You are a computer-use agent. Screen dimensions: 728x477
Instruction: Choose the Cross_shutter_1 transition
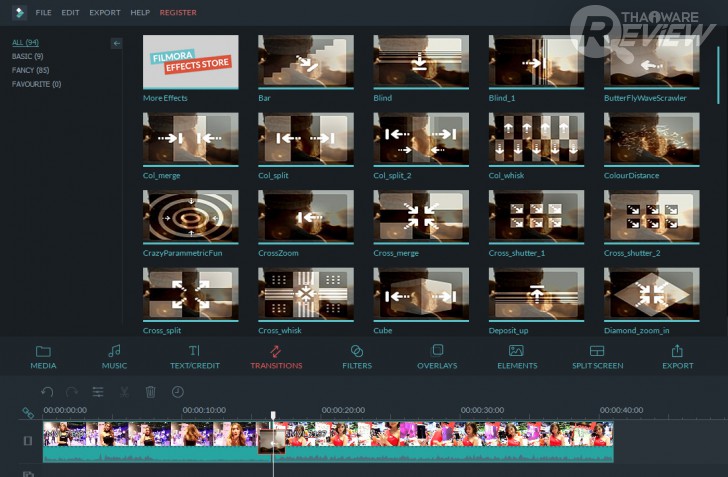point(536,217)
